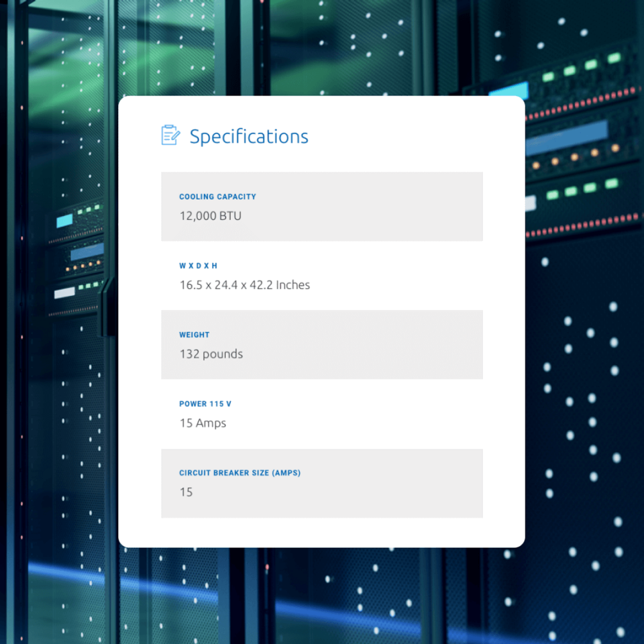Select the W X D X H label
The width and height of the screenshot is (644, 644).
[199, 266]
